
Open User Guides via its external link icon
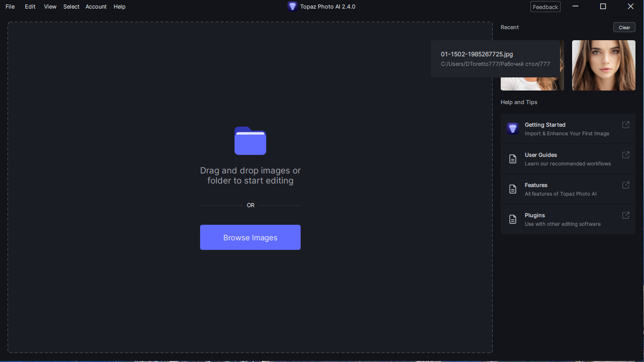click(625, 155)
